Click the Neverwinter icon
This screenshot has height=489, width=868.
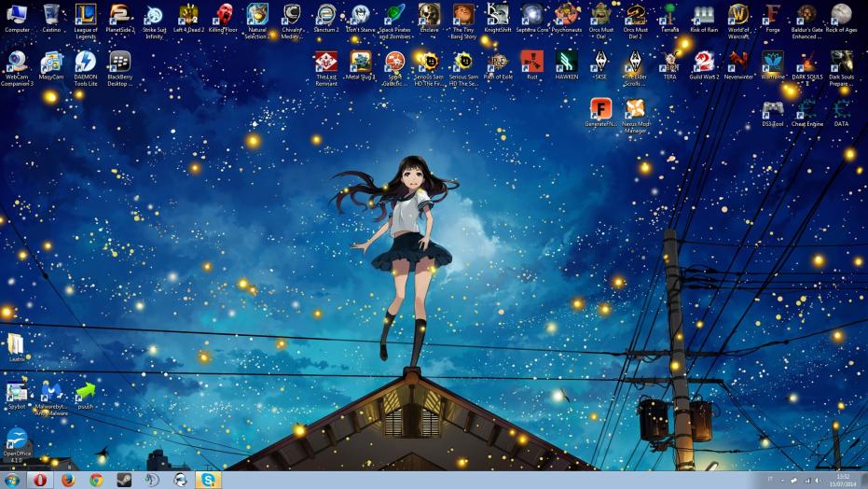point(738,65)
